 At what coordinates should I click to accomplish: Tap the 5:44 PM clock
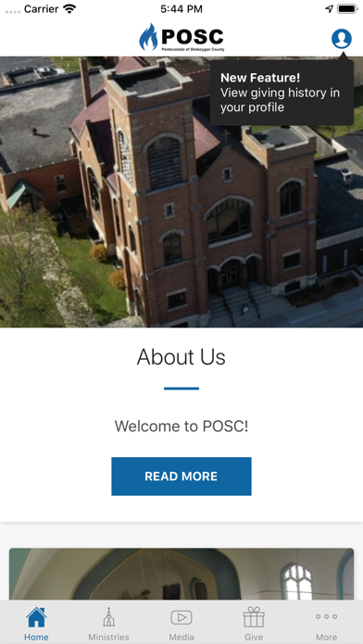coord(181,9)
